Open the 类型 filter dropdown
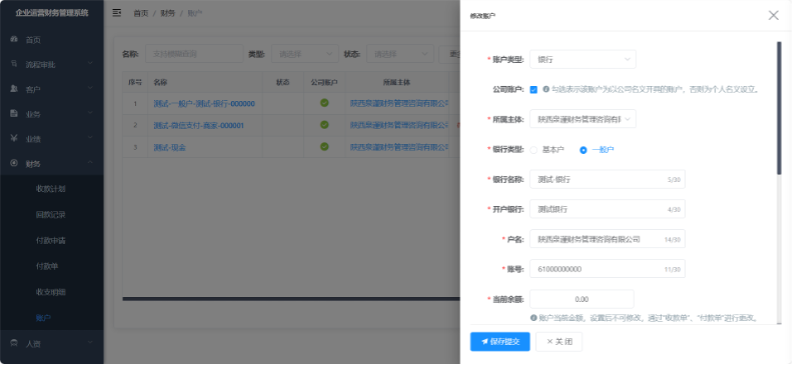This screenshot has height=365, width=793. pyautogui.click(x=305, y=54)
